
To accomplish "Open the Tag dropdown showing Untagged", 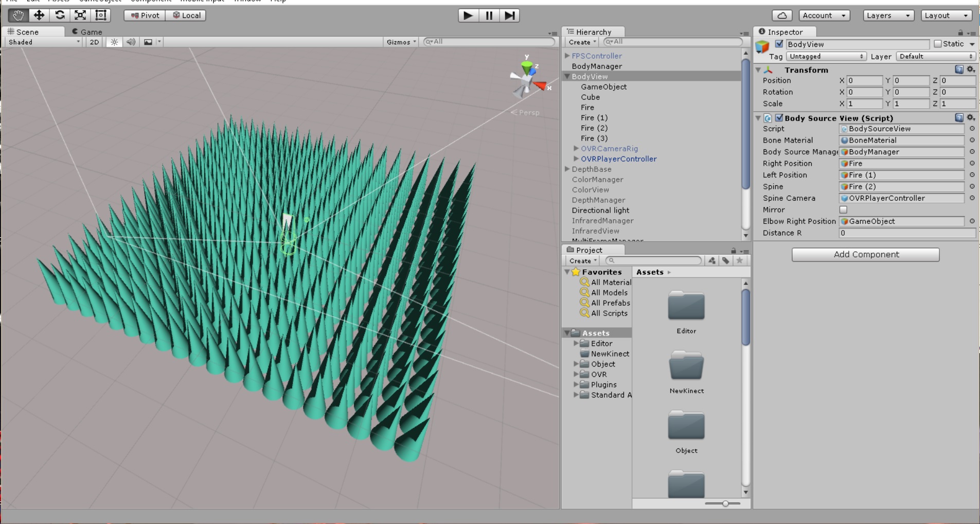I will click(x=826, y=57).
